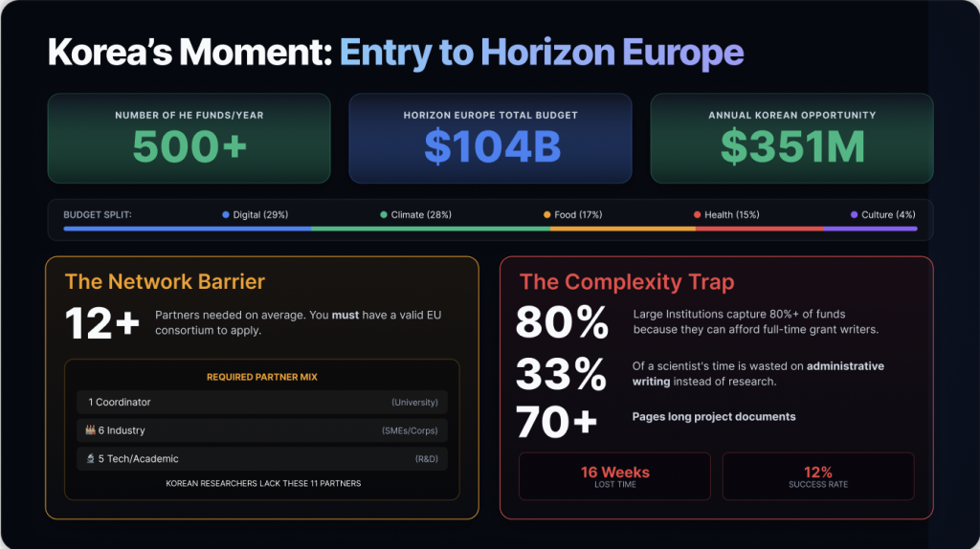
Task: Click the blue Digital legend dot
Action: coord(226,215)
